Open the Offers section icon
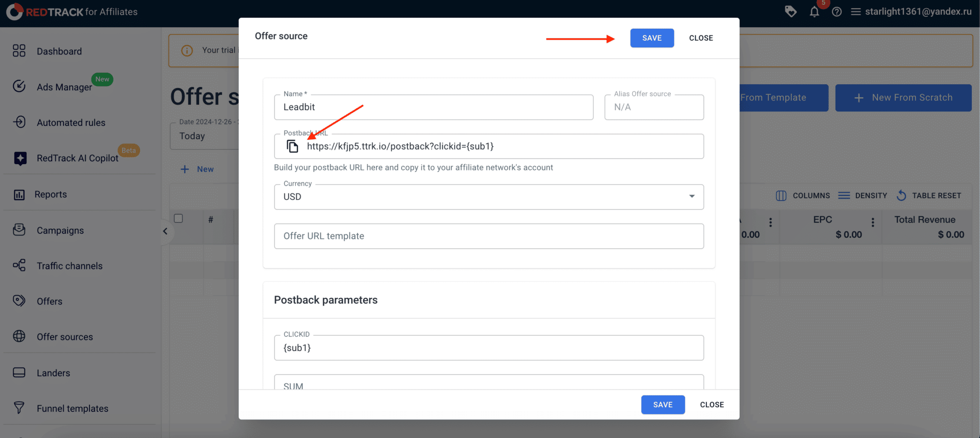Viewport: 980px width, 438px height. click(x=19, y=301)
